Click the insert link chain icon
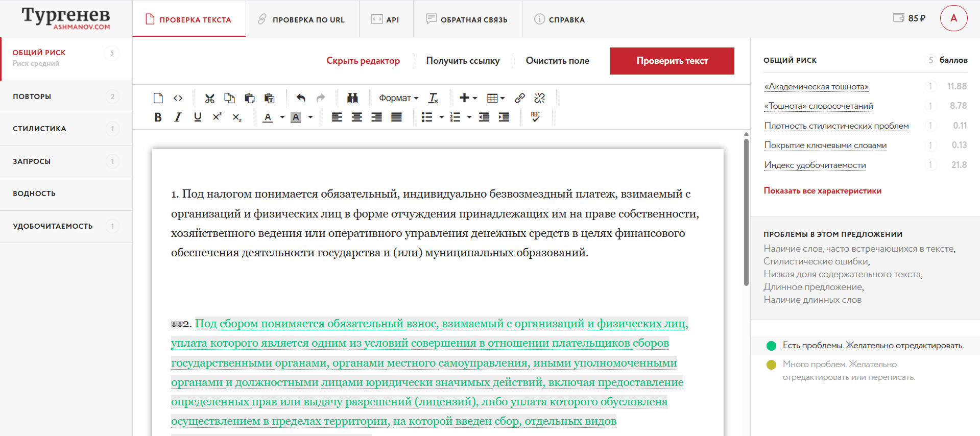Screen dimensions: 980x436 519,98
